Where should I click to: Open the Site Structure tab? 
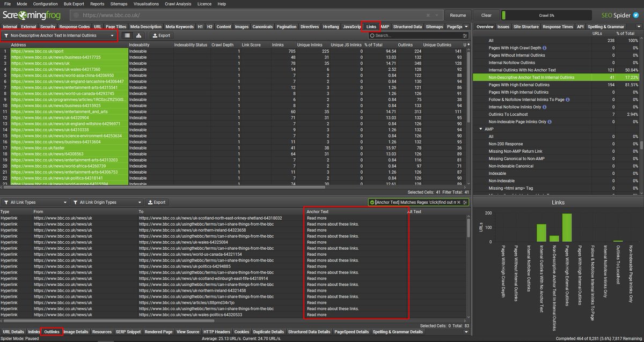pyautogui.click(x=525, y=26)
